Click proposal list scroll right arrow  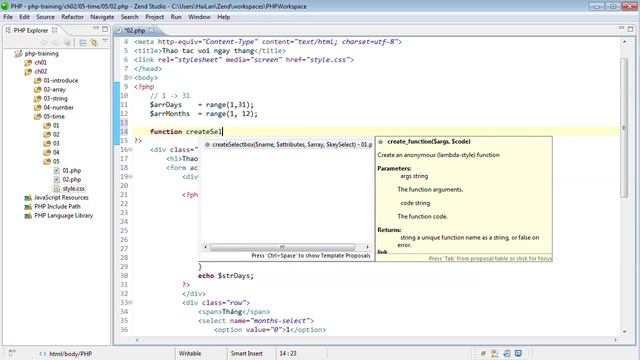[x=367, y=247]
